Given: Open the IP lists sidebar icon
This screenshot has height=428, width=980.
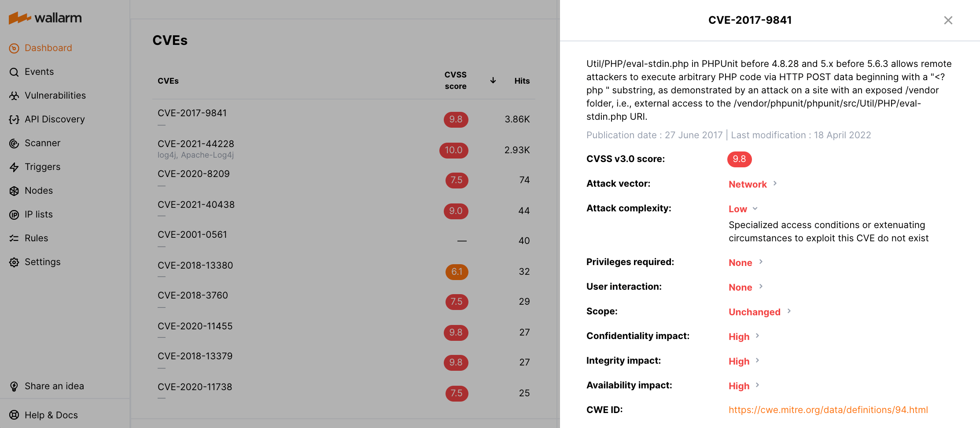Looking at the screenshot, I should [x=14, y=214].
